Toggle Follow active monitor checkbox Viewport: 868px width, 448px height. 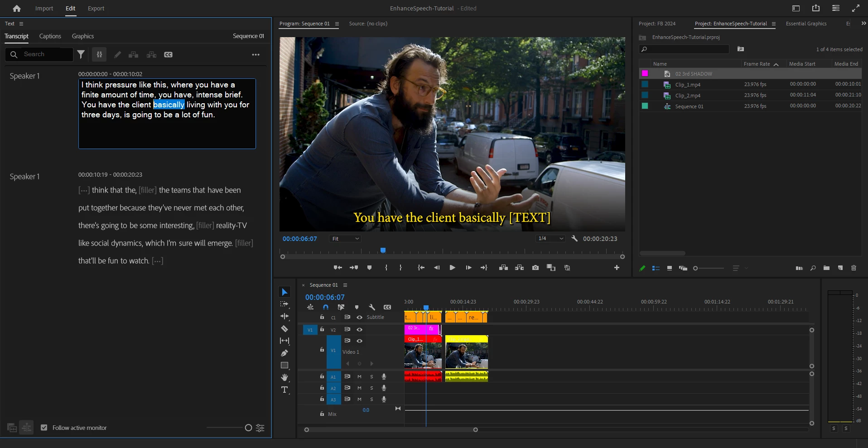coord(44,428)
